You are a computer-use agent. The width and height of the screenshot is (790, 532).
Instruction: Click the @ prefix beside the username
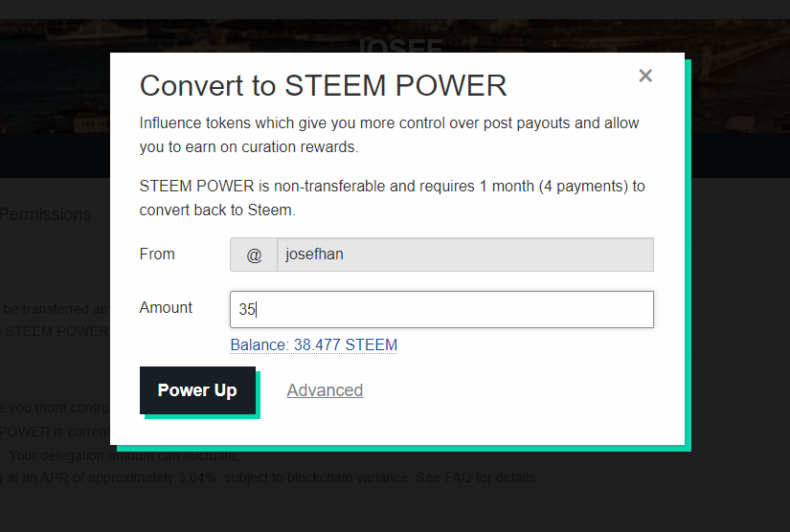tap(254, 255)
